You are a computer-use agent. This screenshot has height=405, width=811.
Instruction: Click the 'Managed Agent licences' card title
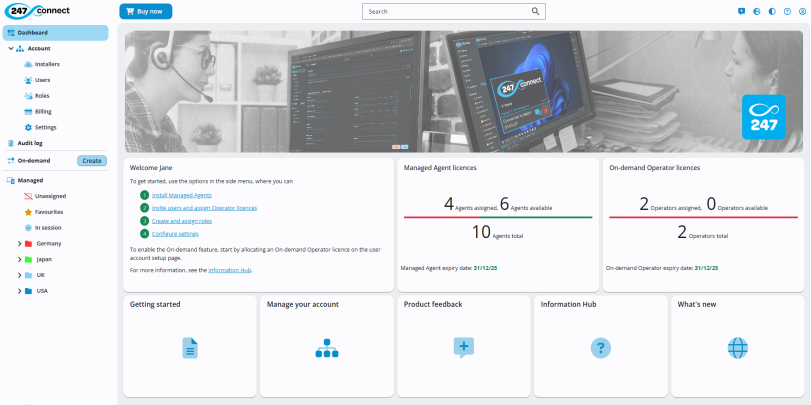tap(440, 168)
